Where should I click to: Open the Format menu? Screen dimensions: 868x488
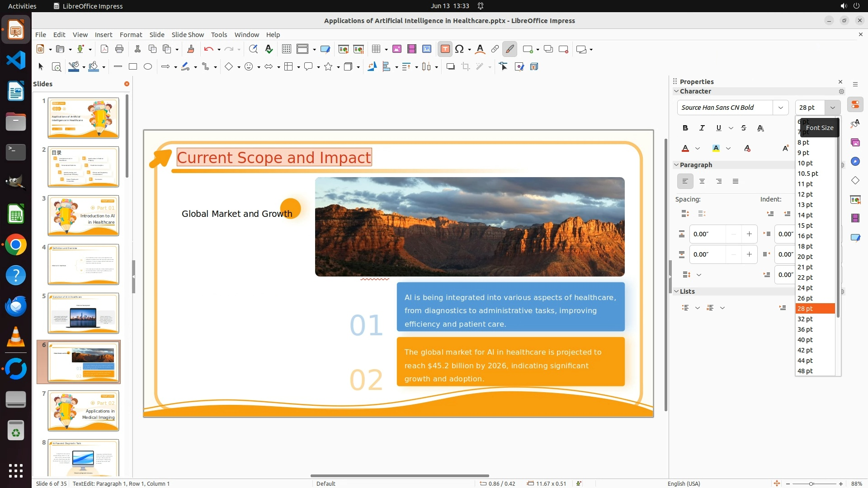click(x=131, y=35)
